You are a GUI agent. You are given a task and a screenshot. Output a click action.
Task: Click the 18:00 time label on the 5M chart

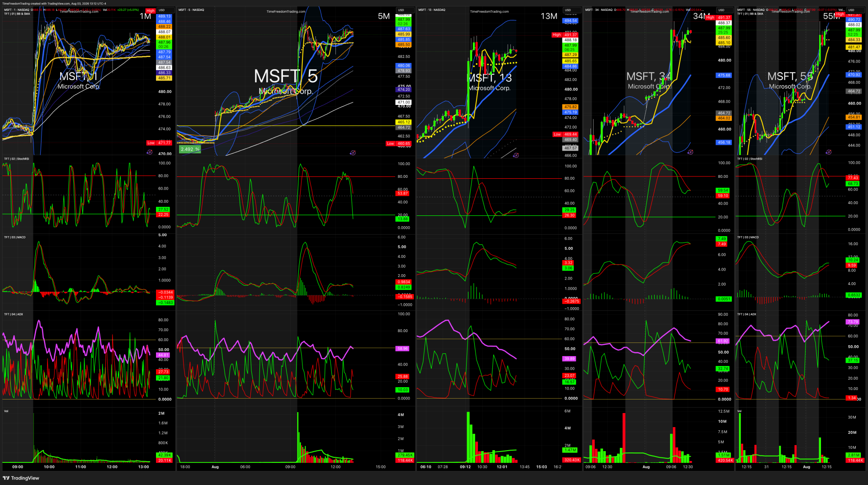pyautogui.click(x=185, y=467)
